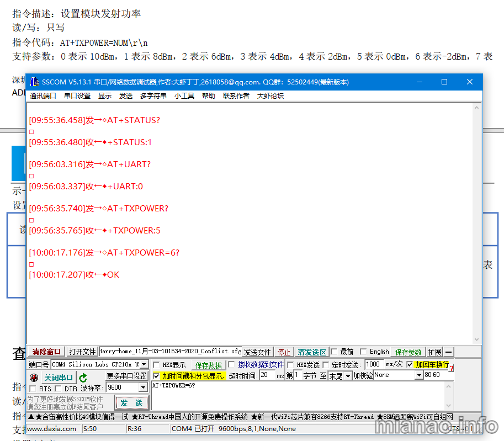Screen dimensions: 504x441
Task: Click send area scrollbar down arrow
Action: click(449, 406)
